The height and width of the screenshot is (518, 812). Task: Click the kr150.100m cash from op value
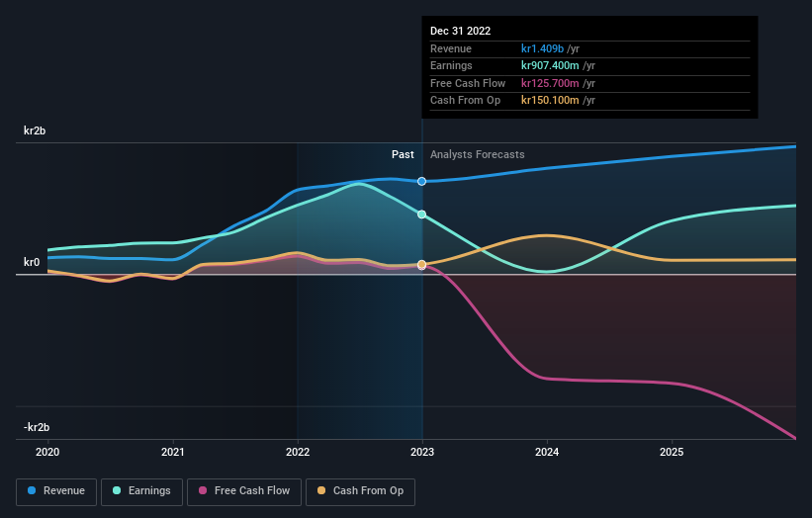(550, 101)
